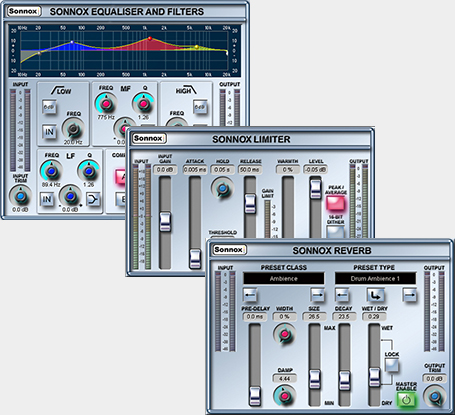Click the Reverb WIDTH value field 0 %
The width and height of the screenshot is (455, 415).
coord(284,317)
